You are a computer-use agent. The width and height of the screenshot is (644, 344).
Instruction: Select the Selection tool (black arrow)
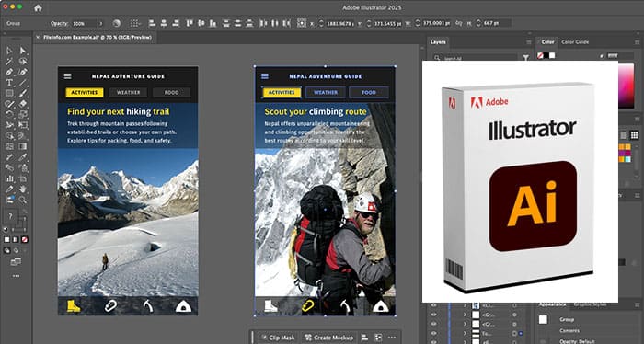pyautogui.click(x=9, y=51)
